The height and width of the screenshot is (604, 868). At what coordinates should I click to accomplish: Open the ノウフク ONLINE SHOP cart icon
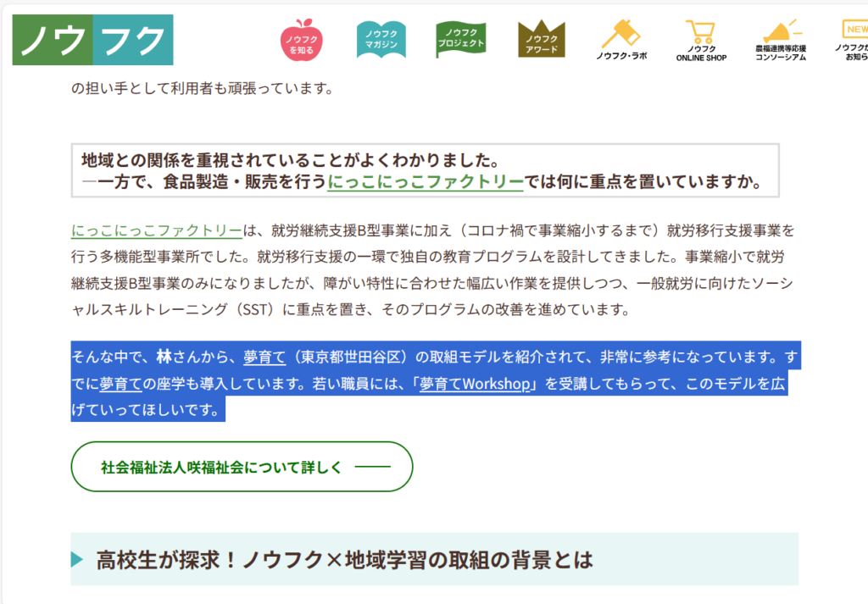(x=700, y=40)
